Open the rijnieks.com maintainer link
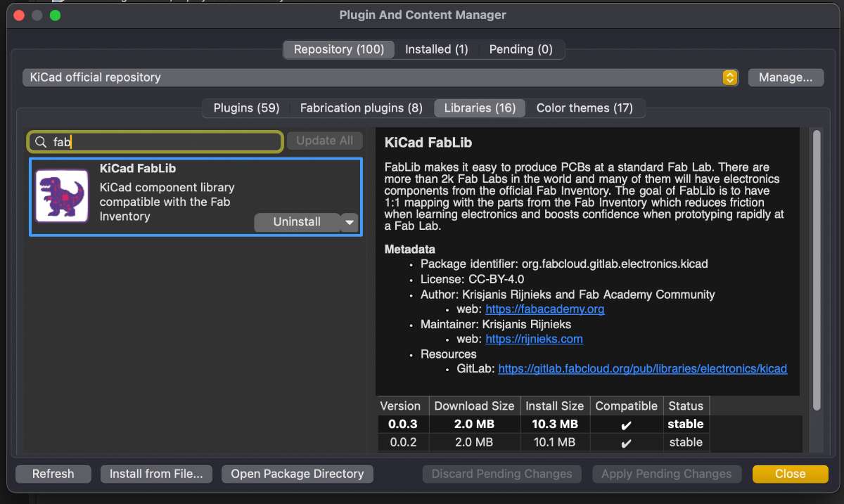This screenshot has width=844, height=504. (534, 339)
